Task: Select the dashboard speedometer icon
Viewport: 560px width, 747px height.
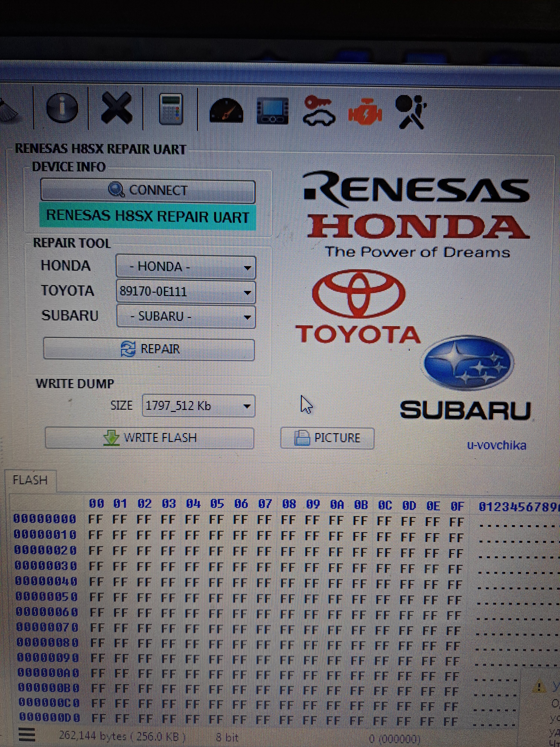Action: click(x=226, y=110)
